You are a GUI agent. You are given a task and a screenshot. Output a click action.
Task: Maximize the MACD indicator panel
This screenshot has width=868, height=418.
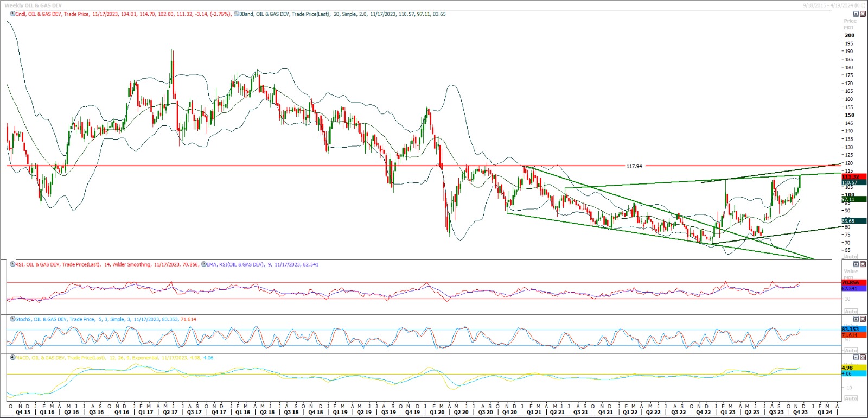[x=856, y=358]
